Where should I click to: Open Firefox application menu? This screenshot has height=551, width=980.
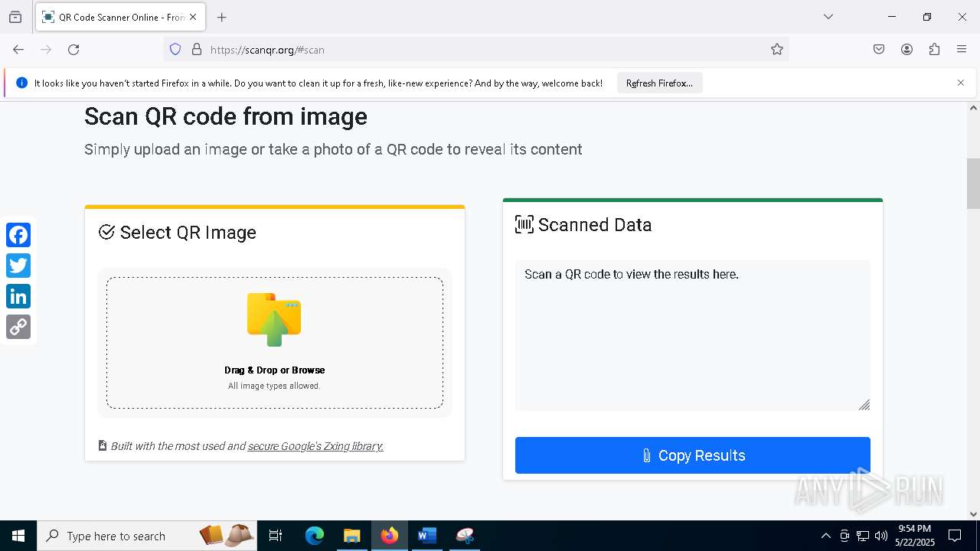point(962,50)
